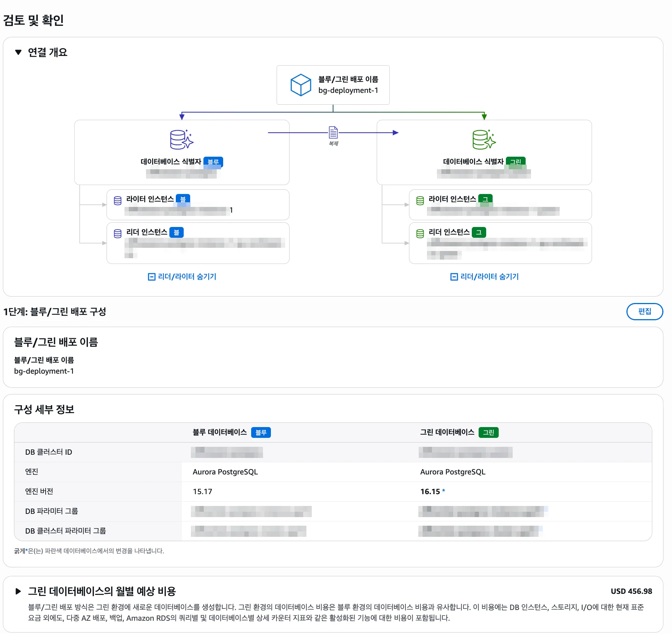The width and height of the screenshot is (672, 634).
Task: Click the 구성 세부 정보 heading
Action: coord(44,410)
